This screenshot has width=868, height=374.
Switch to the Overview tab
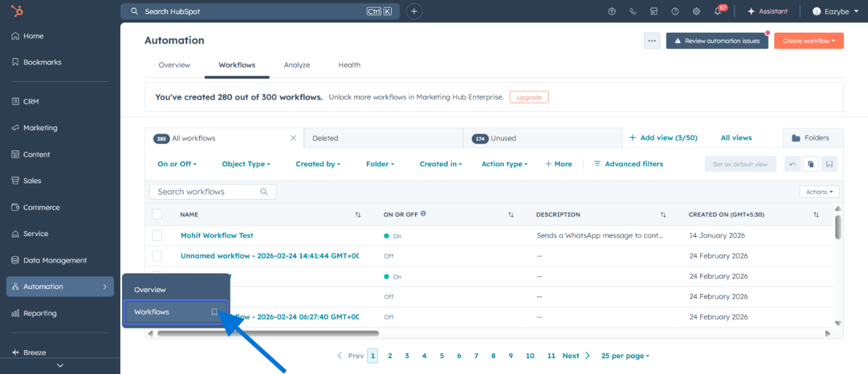coord(174,65)
